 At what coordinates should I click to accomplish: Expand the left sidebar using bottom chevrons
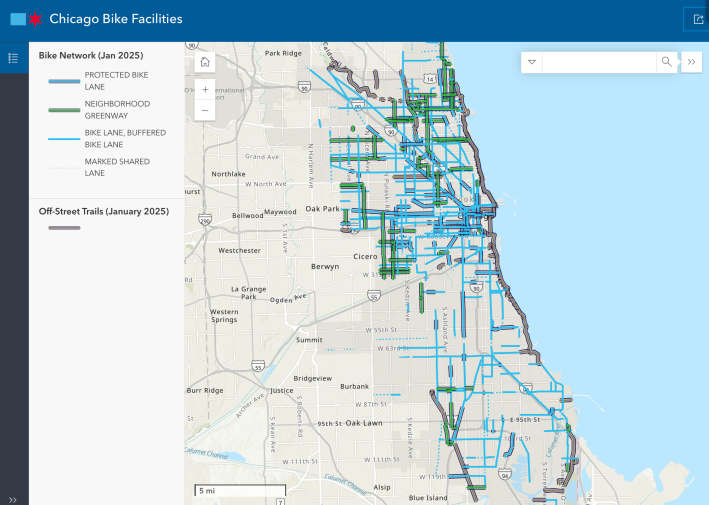tap(13, 498)
